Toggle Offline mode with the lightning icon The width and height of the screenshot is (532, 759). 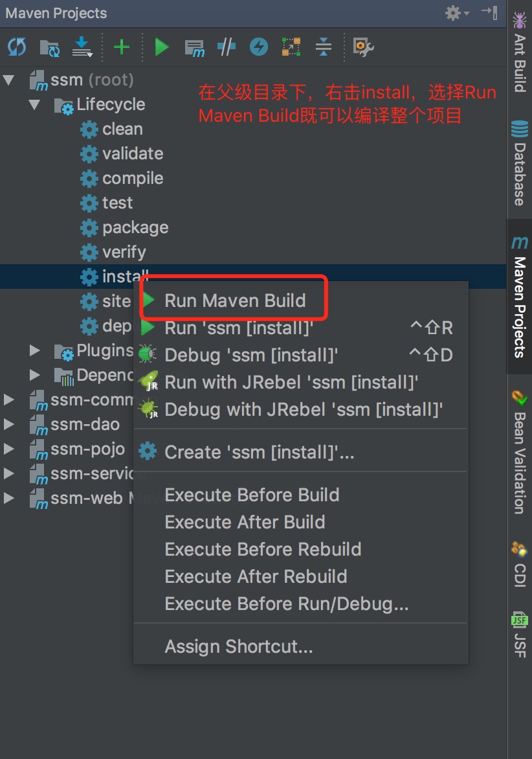click(258, 47)
